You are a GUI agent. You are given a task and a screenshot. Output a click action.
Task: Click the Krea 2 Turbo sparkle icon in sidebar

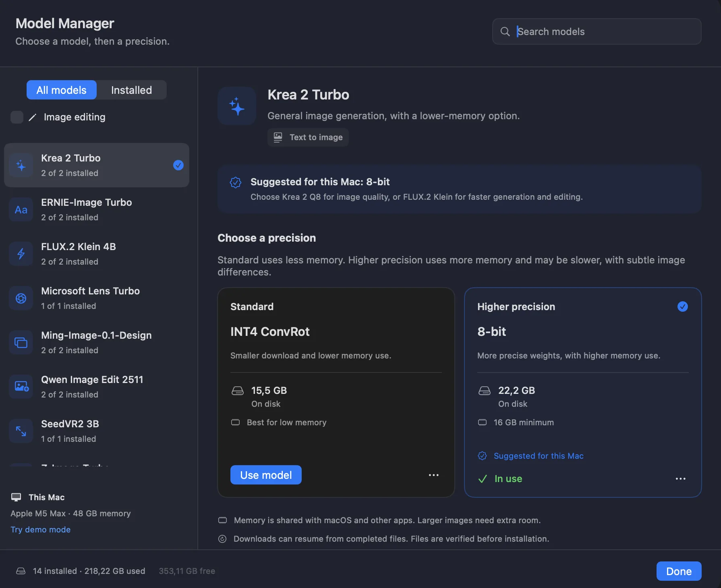pyautogui.click(x=21, y=165)
